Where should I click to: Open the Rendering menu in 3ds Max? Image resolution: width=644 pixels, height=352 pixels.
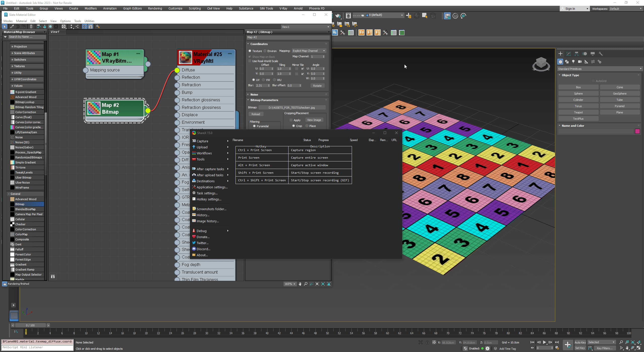pyautogui.click(x=155, y=9)
